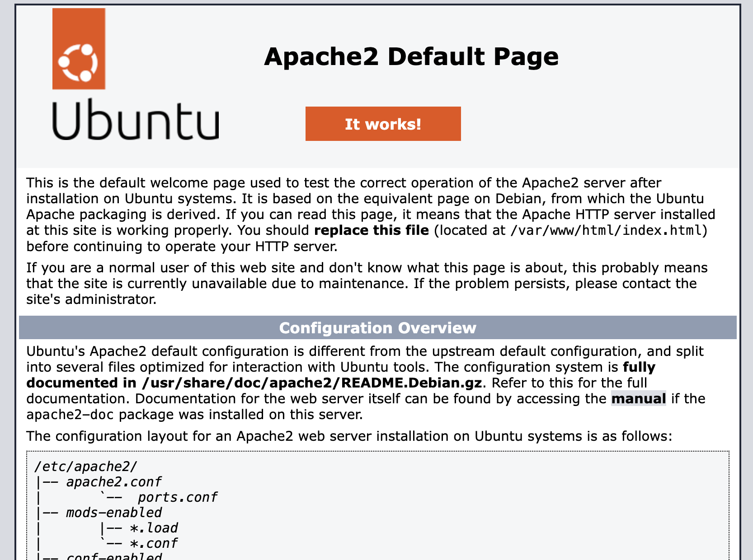Click the orange "It works!" banner
Viewport: 753px width, 560px height.
pyautogui.click(x=383, y=124)
